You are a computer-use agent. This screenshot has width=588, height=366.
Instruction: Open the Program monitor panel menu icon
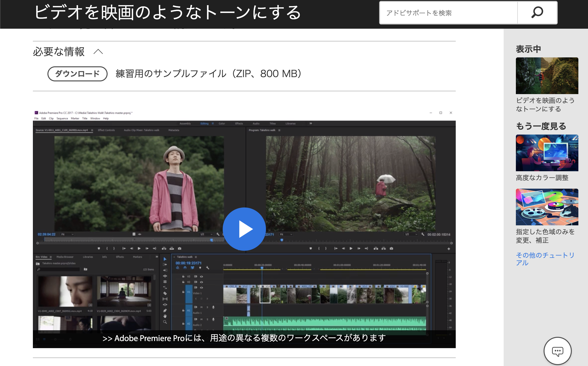[x=279, y=130]
